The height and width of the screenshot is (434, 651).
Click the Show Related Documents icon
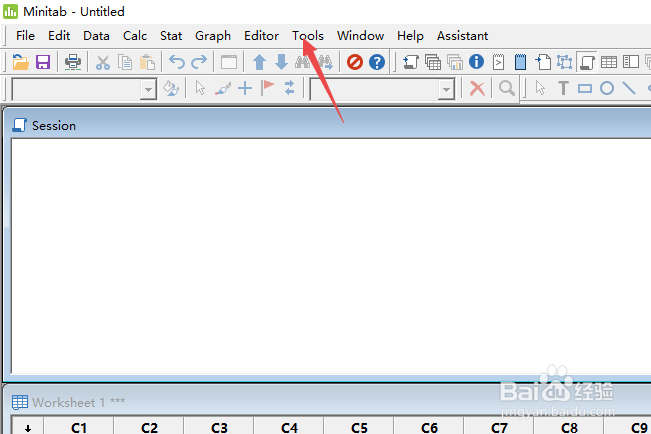pyautogui.click(x=543, y=62)
